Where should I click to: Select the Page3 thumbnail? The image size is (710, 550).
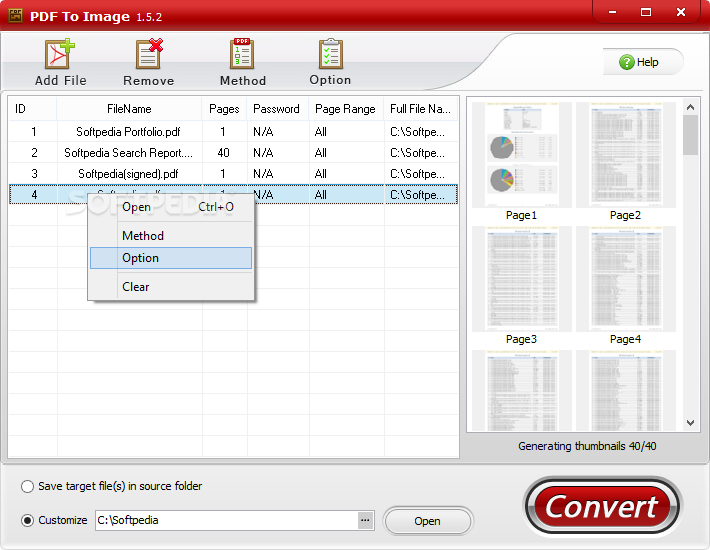click(x=522, y=279)
